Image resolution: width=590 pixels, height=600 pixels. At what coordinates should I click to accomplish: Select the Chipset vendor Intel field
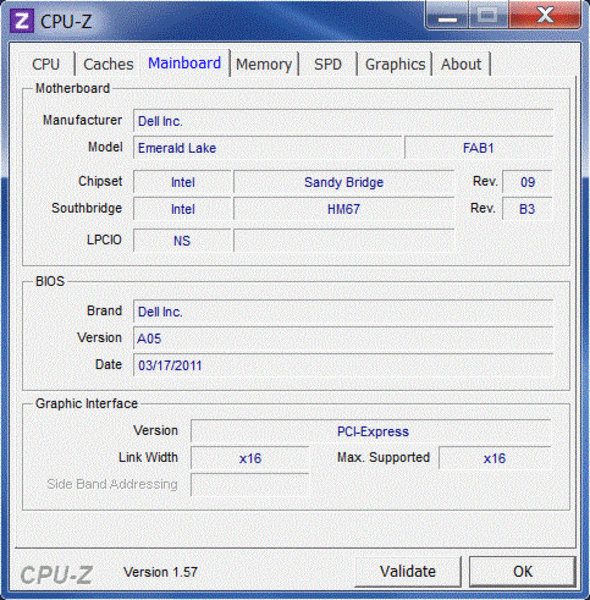pos(183,182)
